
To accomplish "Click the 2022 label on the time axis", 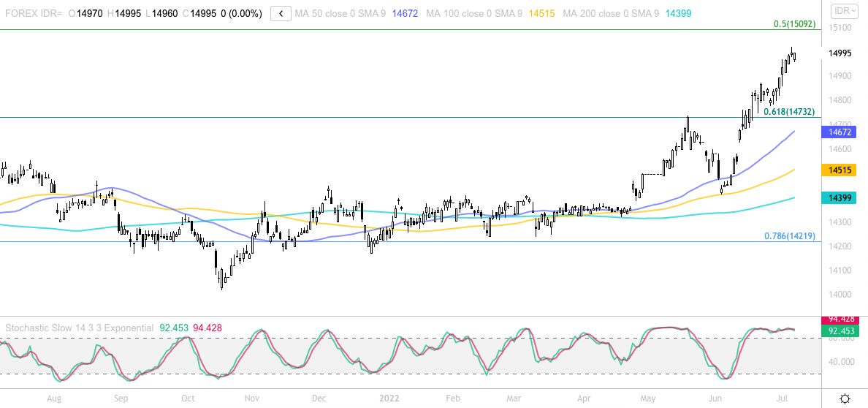I will [x=389, y=398].
